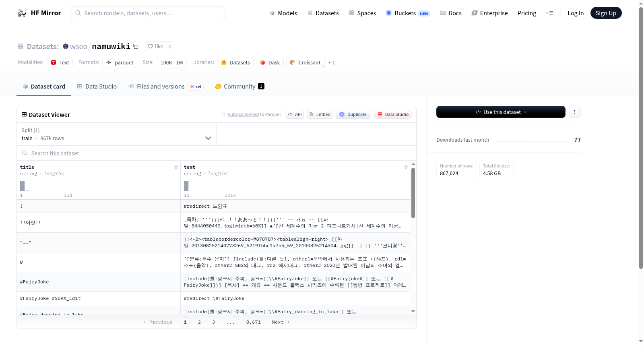Select the parquet format tag
The height and width of the screenshot is (345, 644).
point(120,62)
